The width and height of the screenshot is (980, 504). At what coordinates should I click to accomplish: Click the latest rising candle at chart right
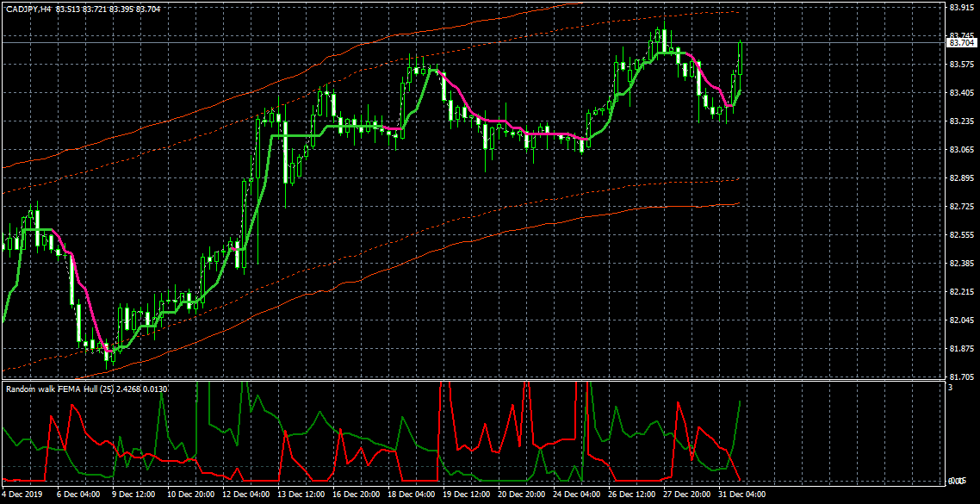coord(740,58)
